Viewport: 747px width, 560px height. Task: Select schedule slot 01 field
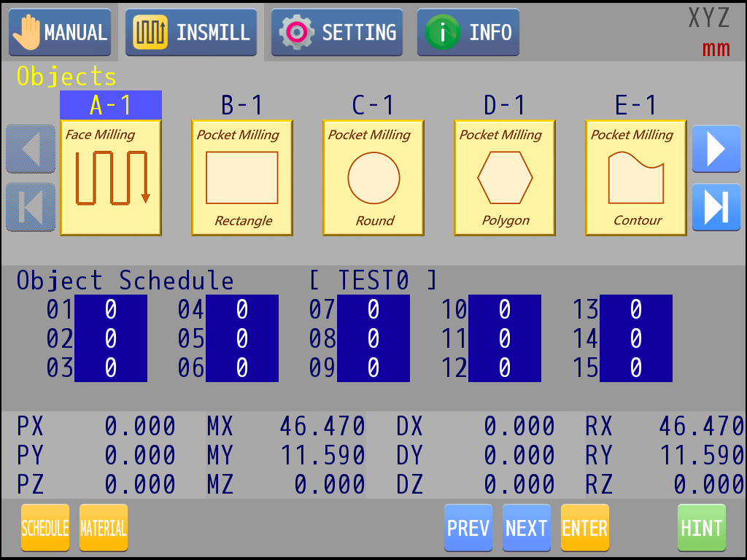[111, 310]
